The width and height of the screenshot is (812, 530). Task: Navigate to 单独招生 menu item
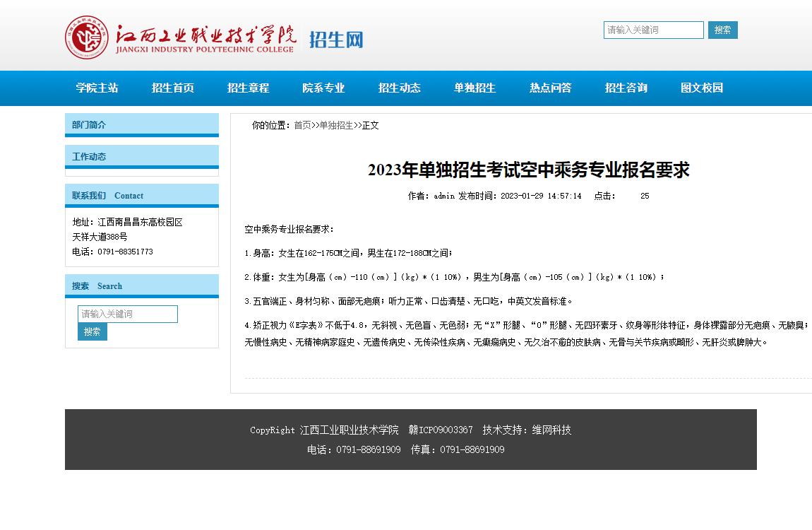pos(475,88)
